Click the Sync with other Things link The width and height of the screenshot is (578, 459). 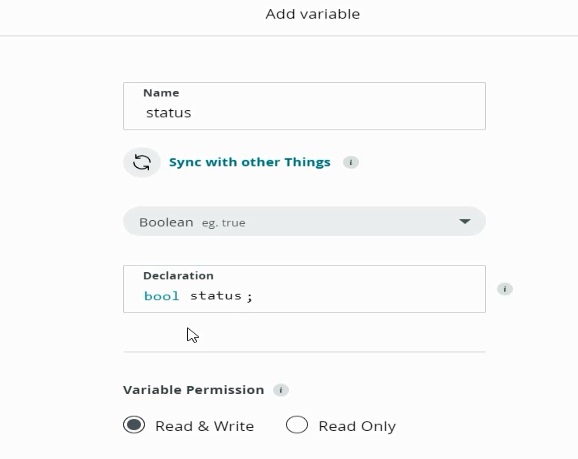point(250,162)
